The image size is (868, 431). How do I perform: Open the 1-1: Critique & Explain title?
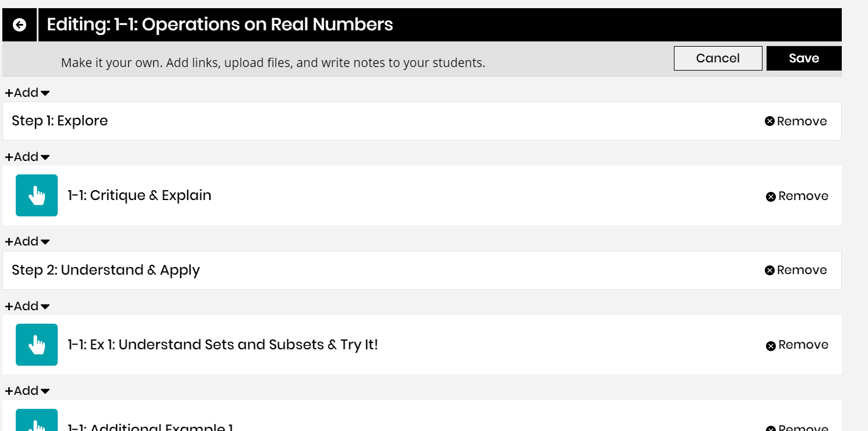click(x=139, y=195)
